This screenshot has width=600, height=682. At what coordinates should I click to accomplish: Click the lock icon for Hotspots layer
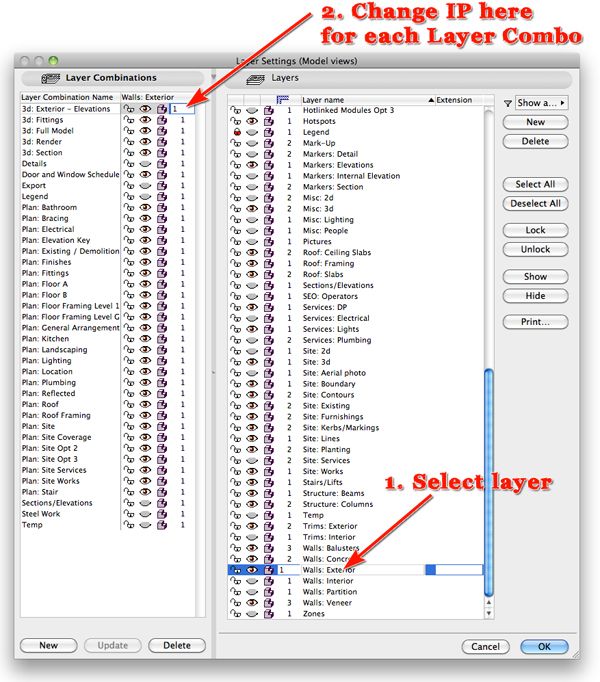tap(235, 121)
